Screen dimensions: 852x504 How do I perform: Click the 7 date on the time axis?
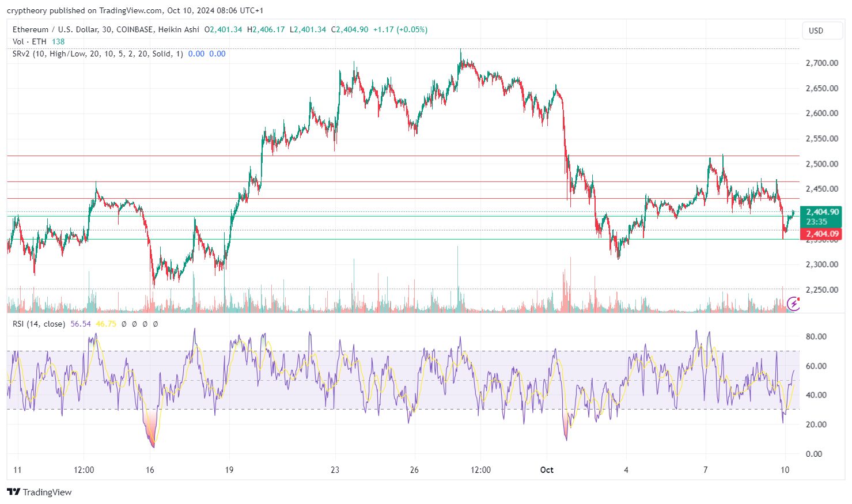tap(705, 470)
